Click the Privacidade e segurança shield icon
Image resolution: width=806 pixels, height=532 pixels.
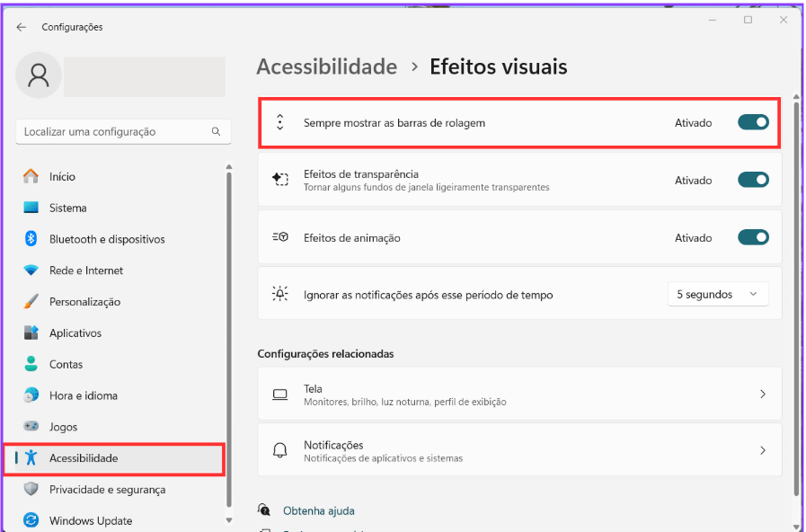pos(31,490)
